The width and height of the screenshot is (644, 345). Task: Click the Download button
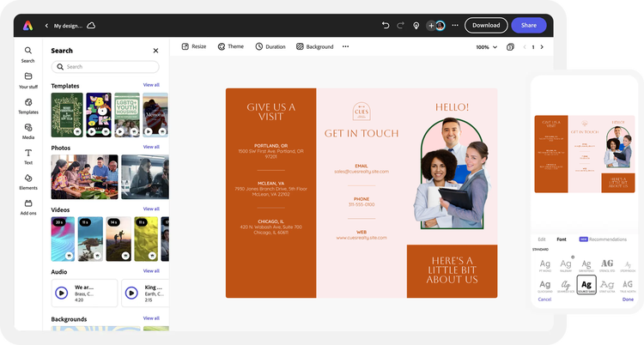[486, 26]
